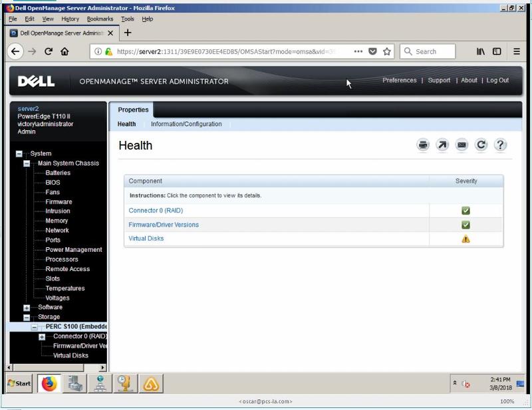Switch to Information/Configuration subtab
Screen dimensions: 532x410
(186, 124)
